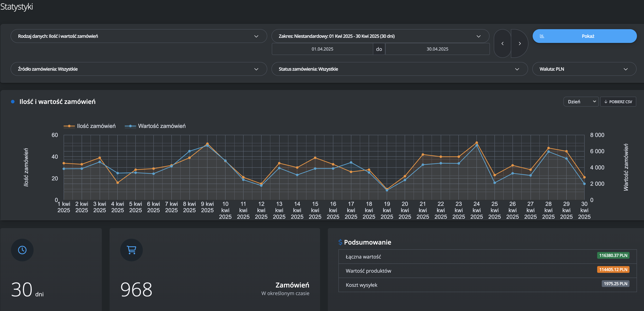This screenshot has height=311, width=644.
Task: Click the 1 kwi 2025 axis label
Action: click(x=64, y=207)
